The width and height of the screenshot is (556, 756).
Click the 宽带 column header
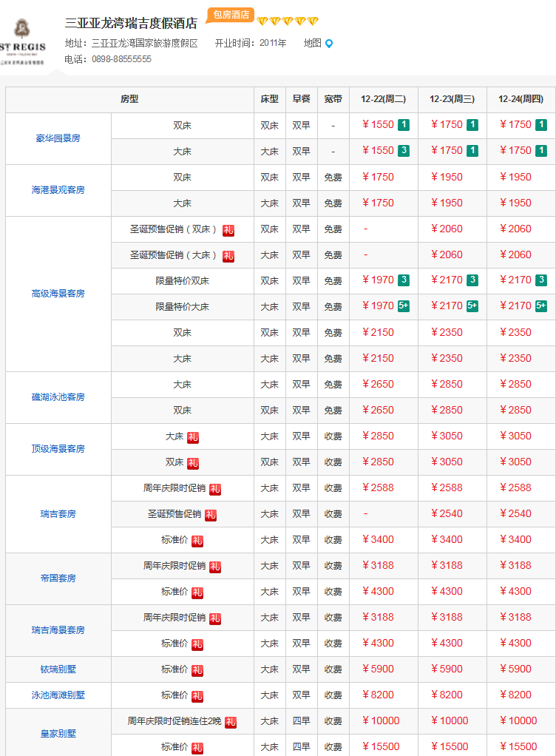(333, 99)
